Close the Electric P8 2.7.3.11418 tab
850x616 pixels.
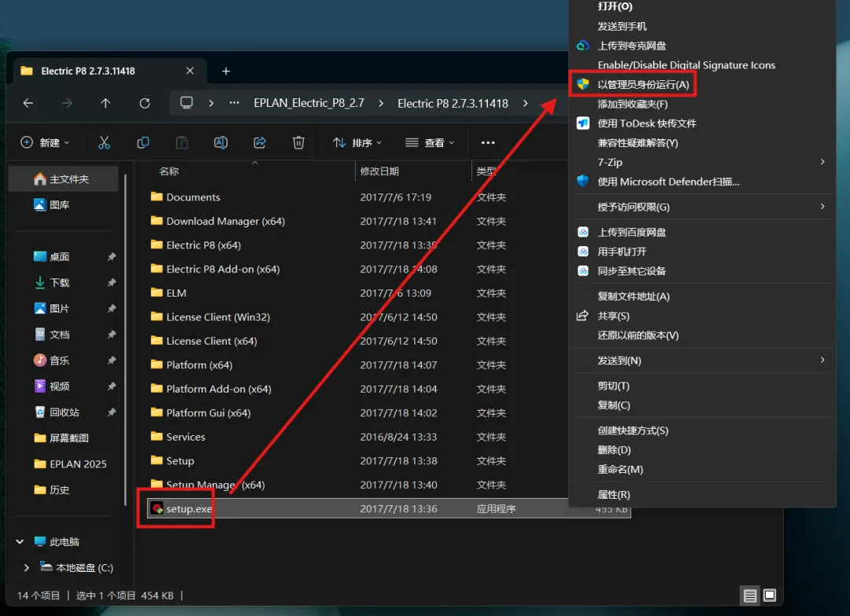coord(190,71)
